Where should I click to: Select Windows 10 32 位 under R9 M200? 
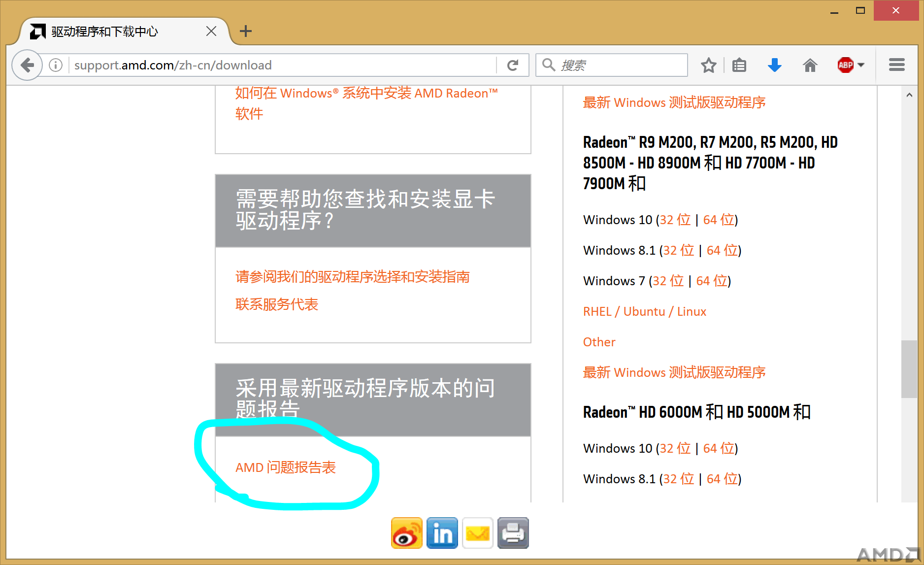pos(675,220)
